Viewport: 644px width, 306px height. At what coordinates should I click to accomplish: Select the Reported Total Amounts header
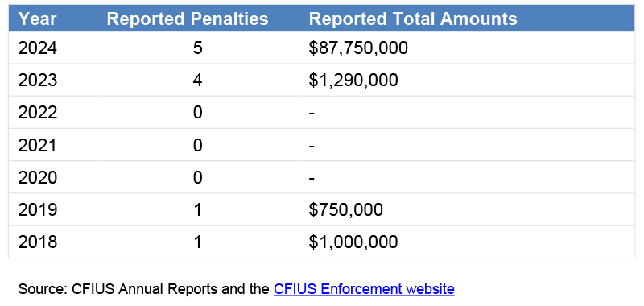click(467, 19)
